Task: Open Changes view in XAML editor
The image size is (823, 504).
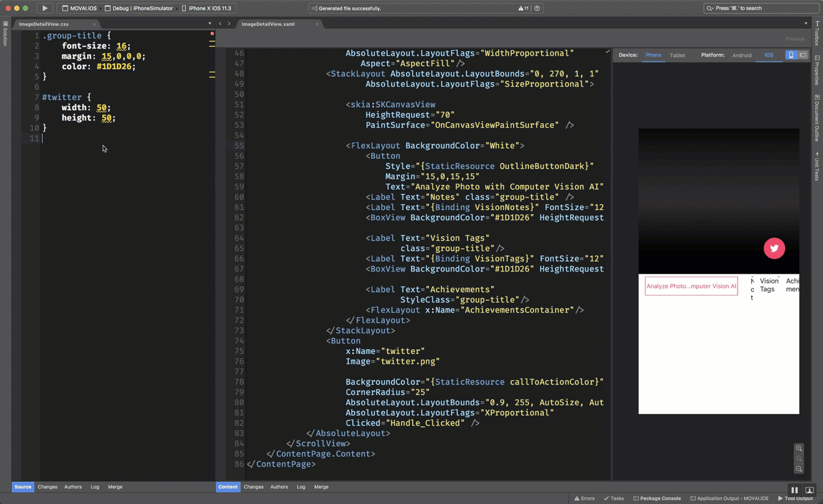Action: pos(254,487)
